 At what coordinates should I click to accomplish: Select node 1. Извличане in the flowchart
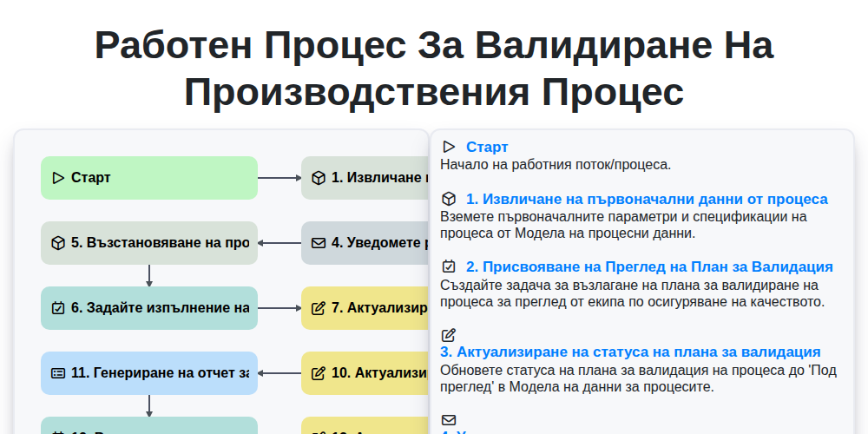point(365,178)
